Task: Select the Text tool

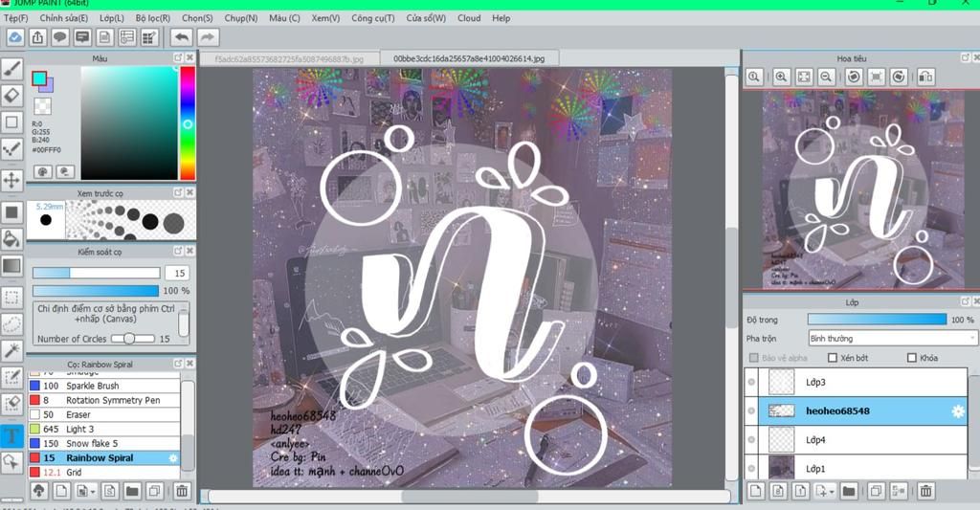Action: [11, 435]
